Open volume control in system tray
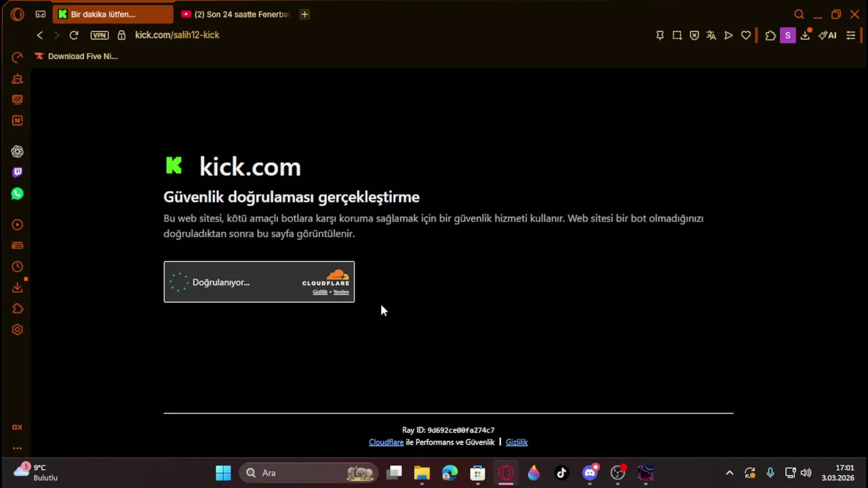The height and width of the screenshot is (488, 868). [x=806, y=473]
